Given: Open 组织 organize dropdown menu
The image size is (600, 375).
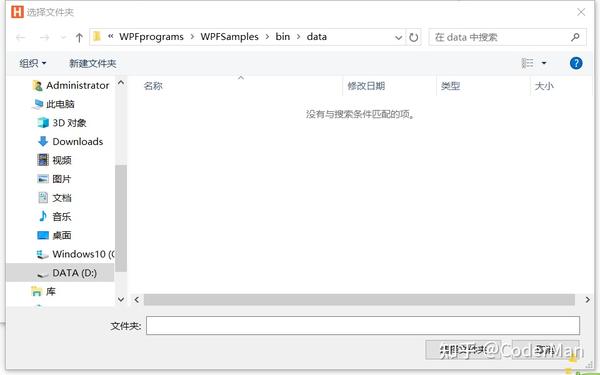Looking at the screenshot, I should click(x=33, y=63).
